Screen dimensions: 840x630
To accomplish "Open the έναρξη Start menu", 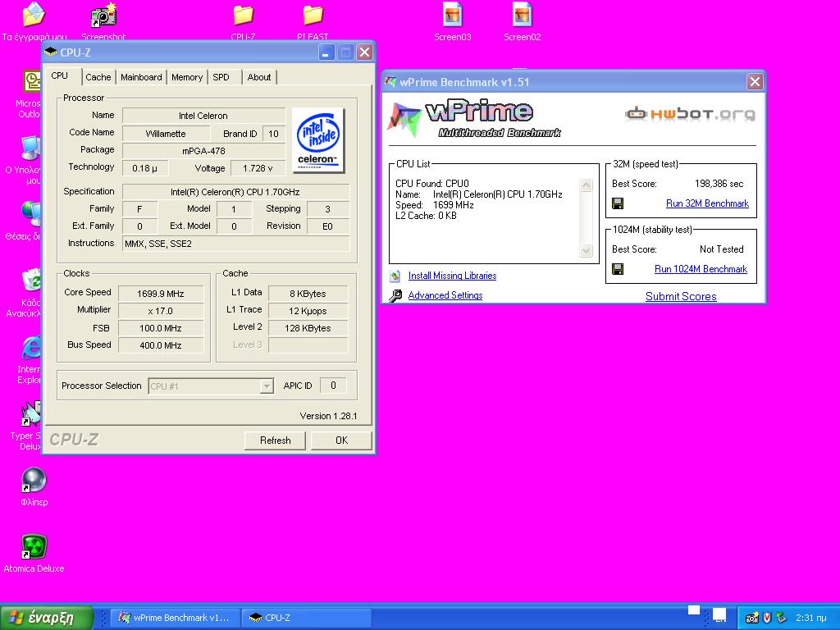I will 47,618.
